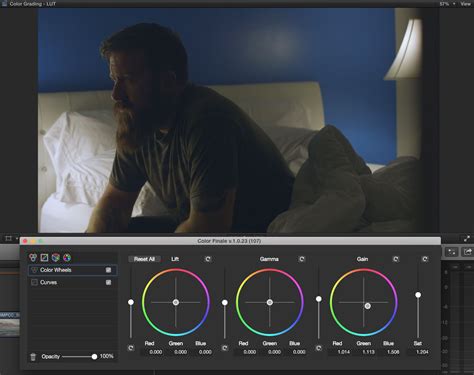Image resolution: width=474 pixels, height=375 pixels.
Task: Click the Lift luminance slider handle
Action: (131, 302)
